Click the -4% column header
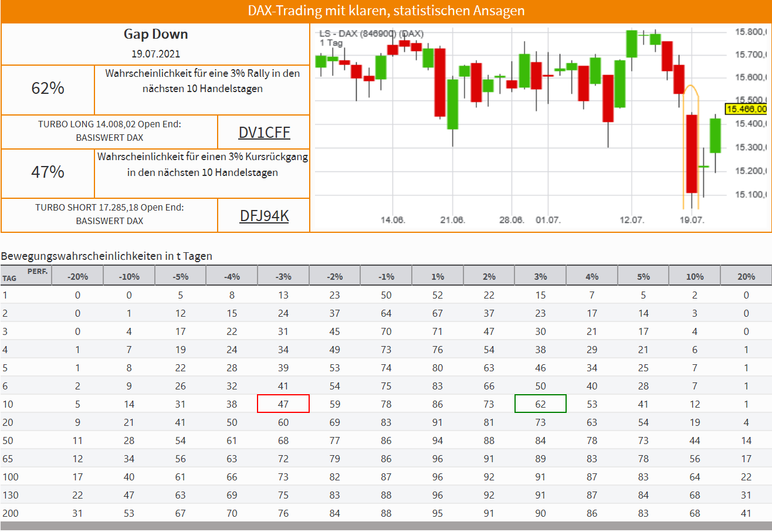The width and height of the screenshot is (772, 532). tap(232, 276)
